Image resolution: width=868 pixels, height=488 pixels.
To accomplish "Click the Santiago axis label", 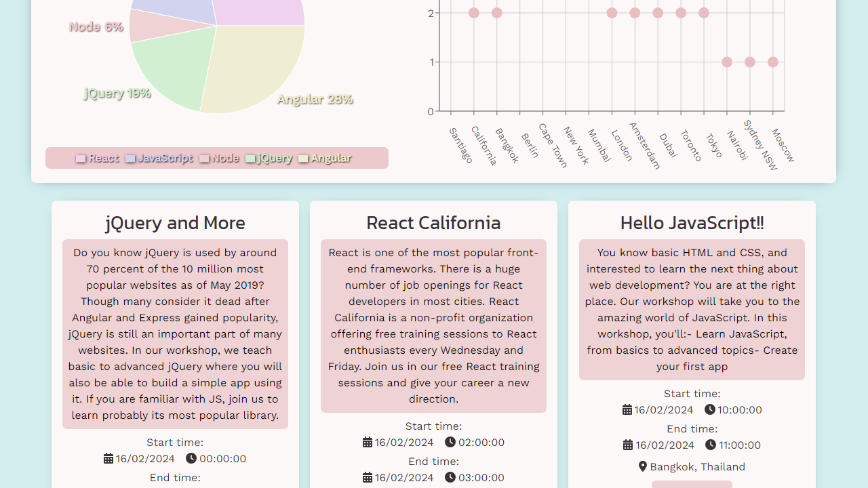I will click(461, 145).
